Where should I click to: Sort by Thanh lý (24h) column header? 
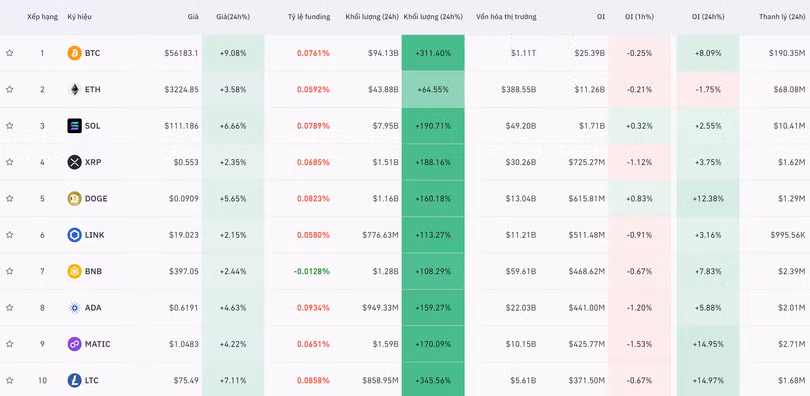click(782, 17)
